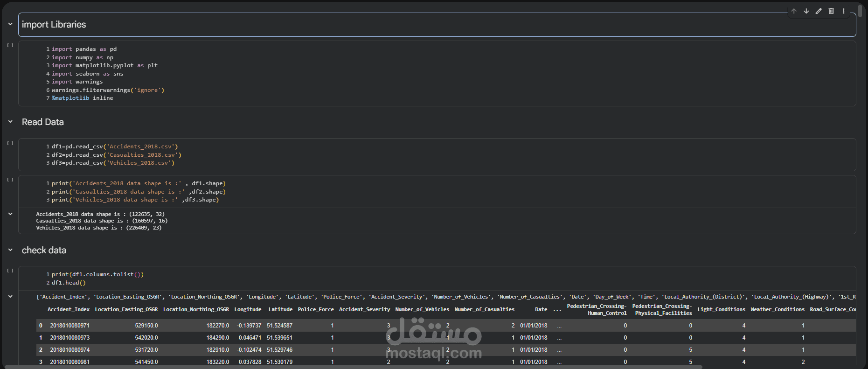Click the 'Weather_Conditions' column header

pos(778,309)
